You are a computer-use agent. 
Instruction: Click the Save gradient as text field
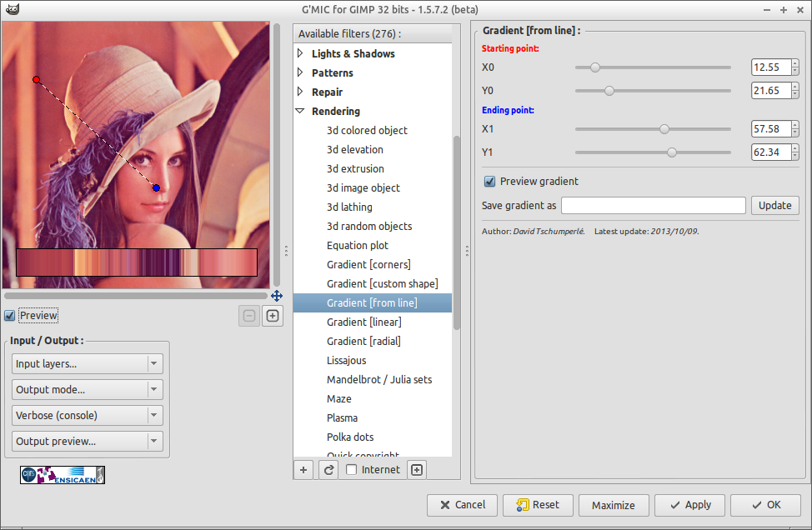(x=654, y=206)
